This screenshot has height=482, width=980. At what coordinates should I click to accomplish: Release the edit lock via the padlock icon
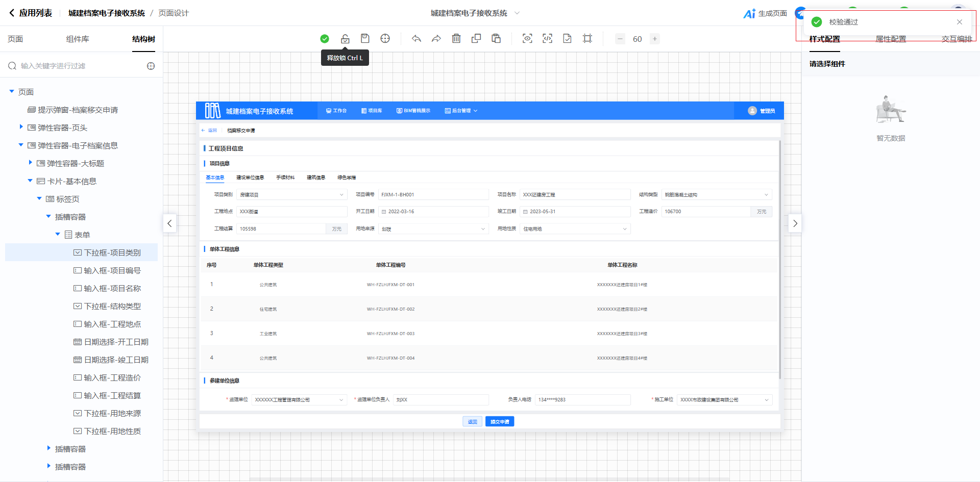[x=345, y=39]
